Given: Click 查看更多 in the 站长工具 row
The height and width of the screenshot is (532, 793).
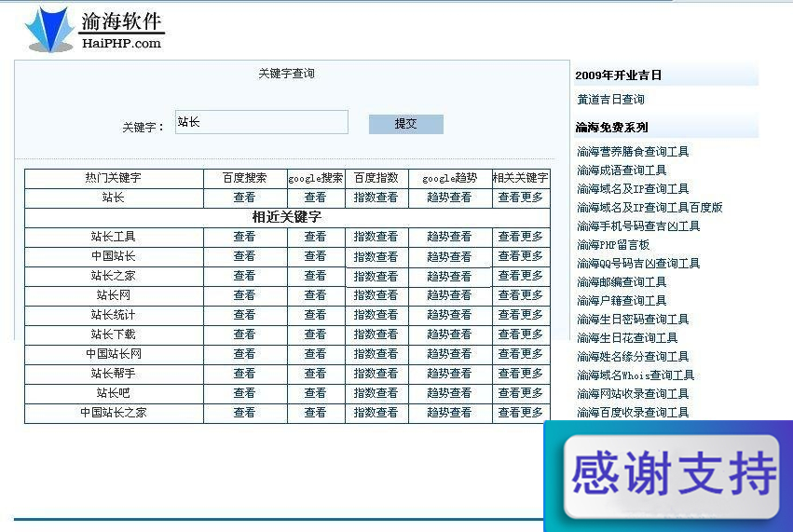Looking at the screenshot, I should [x=520, y=236].
